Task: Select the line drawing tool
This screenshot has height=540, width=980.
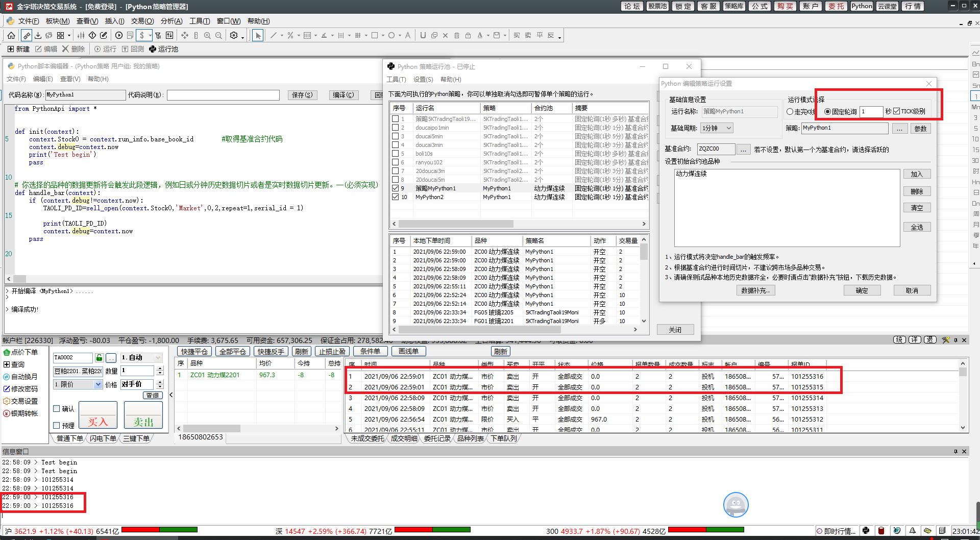Action: (x=274, y=35)
